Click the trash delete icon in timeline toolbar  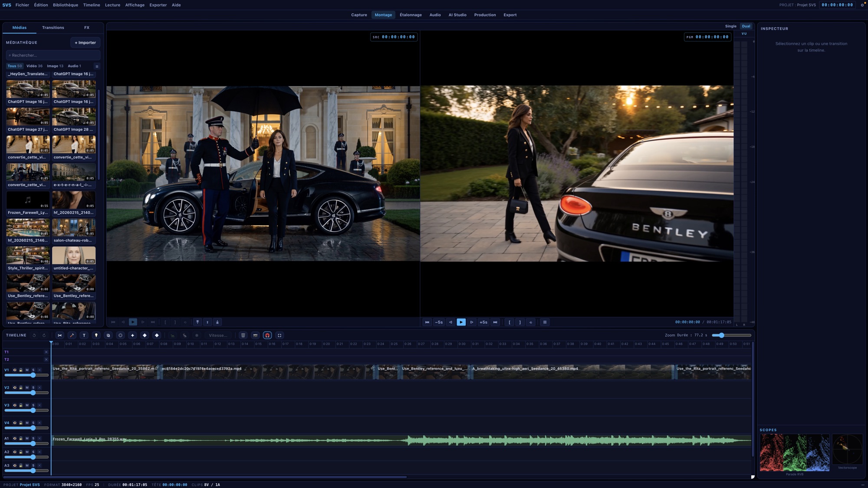[x=243, y=335]
